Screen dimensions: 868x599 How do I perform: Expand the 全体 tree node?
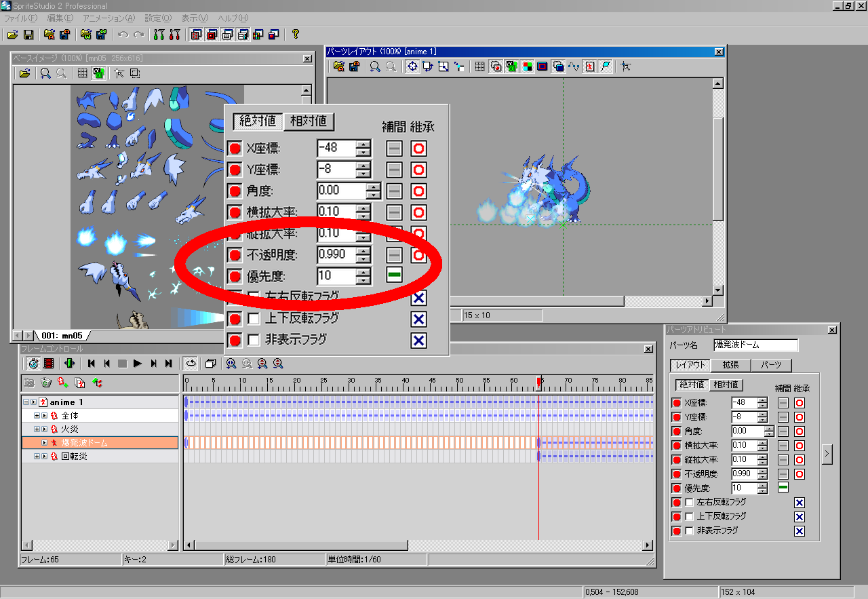click(37, 415)
